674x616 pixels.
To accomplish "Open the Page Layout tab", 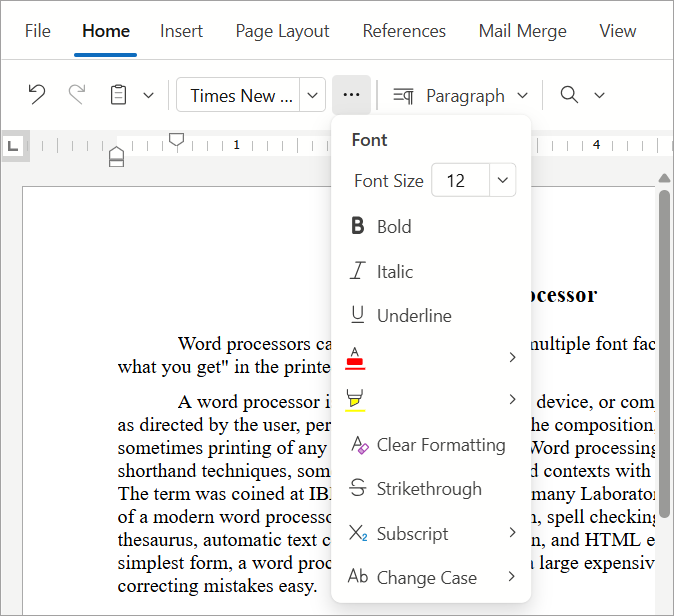I will [x=282, y=31].
